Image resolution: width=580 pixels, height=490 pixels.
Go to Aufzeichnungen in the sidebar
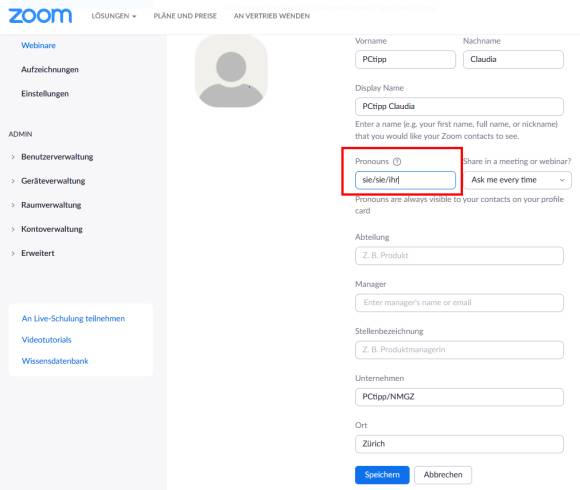pyautogui.click(x=50, y=70)
